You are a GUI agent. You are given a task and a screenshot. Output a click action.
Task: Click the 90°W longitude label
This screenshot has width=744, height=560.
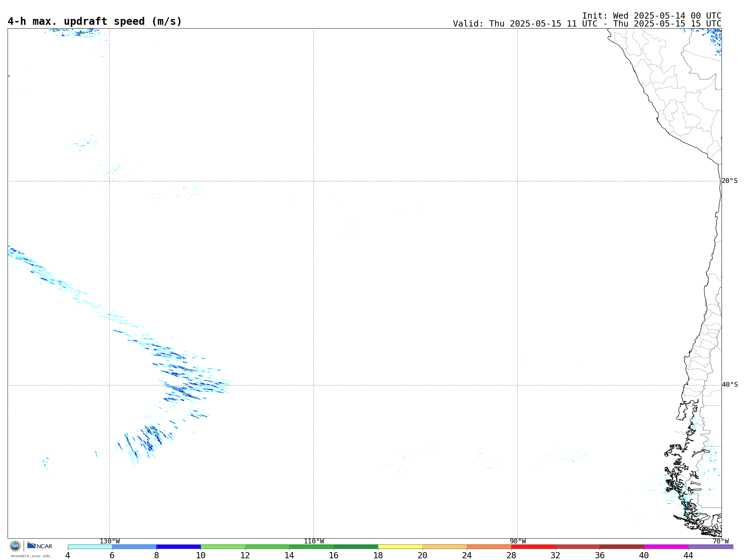[x=518, y=541]
